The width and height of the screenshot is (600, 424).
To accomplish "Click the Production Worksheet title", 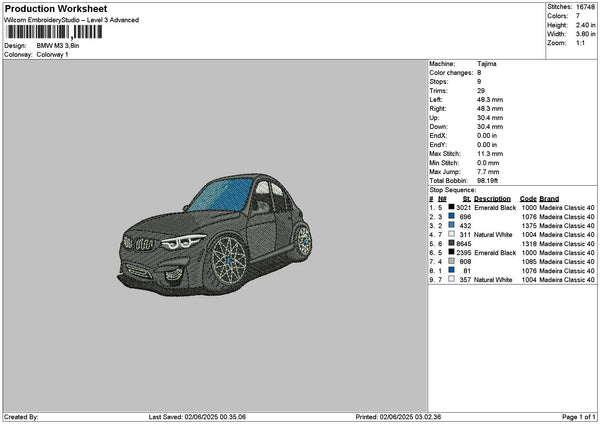I will point(54,8).
